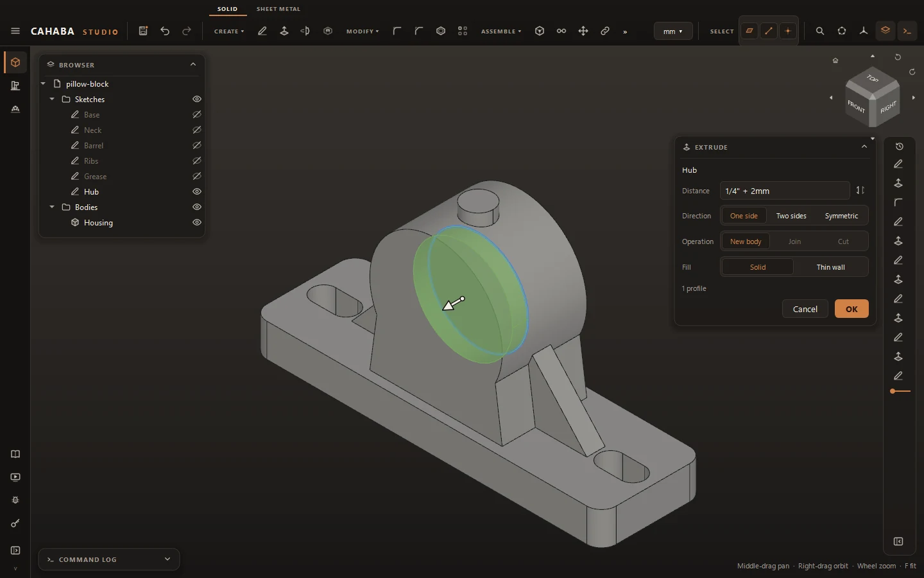Open the command terminal icon in toolbar
Image resolution: width=924 pixels, height=578 pixels.
click(907, 31)
